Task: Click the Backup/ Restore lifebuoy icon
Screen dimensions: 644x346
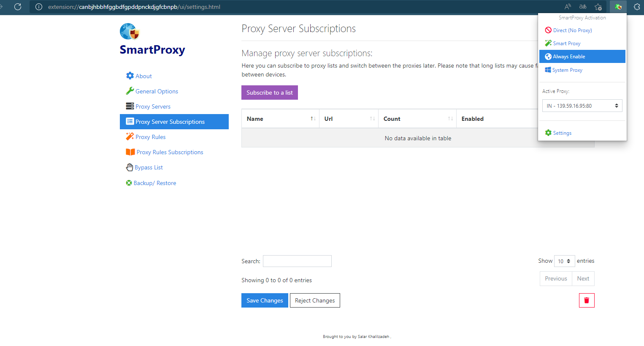Action: pyautogui.click(x=129, y=183)
